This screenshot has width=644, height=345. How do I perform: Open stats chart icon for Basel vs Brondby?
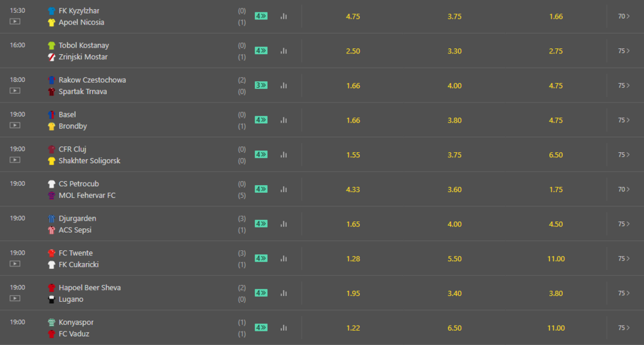tap(283, 120)
